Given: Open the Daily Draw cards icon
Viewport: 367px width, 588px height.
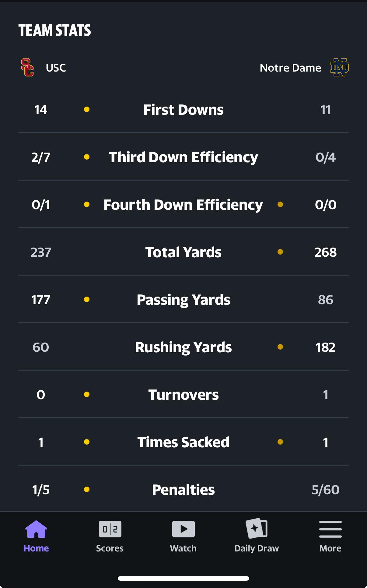Looking at the screenshot, I should (x=257, y=529).
